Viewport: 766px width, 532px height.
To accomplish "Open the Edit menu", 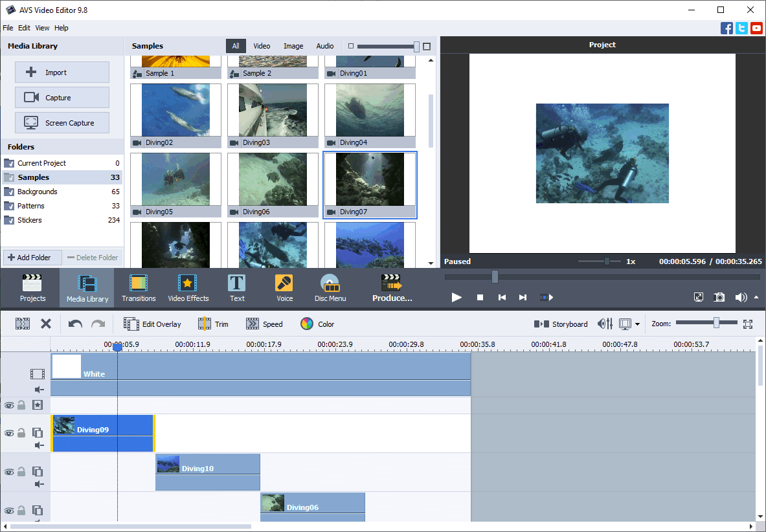I will pyautogui.click(x=24, y=28).
